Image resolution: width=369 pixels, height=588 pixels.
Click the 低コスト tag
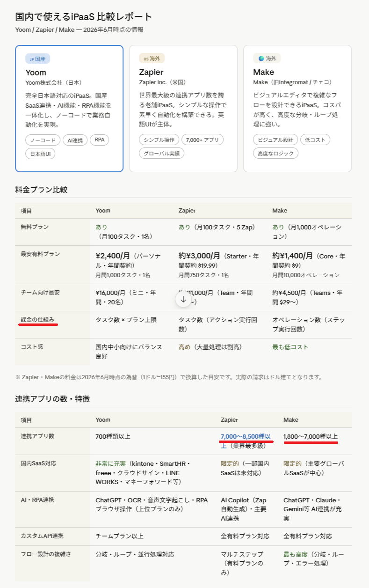315,140
